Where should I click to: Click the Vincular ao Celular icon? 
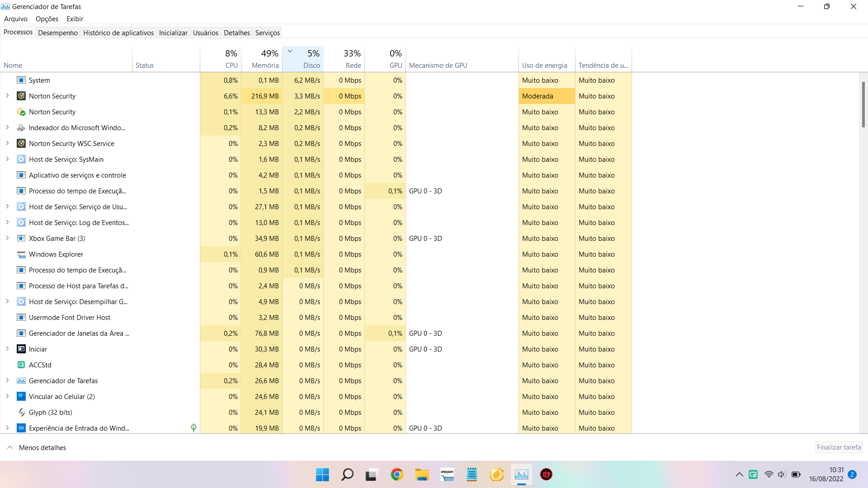[21, 396]
